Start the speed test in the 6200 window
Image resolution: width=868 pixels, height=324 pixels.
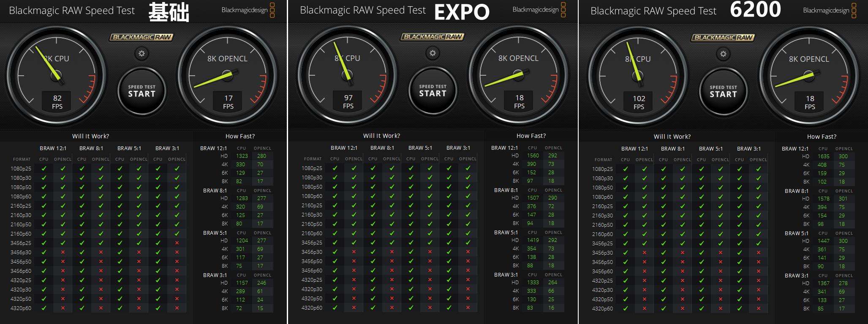point(723,91)
